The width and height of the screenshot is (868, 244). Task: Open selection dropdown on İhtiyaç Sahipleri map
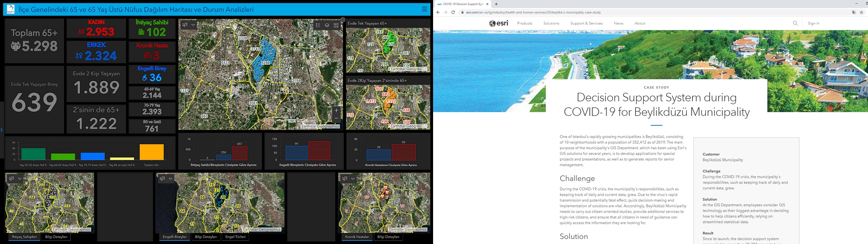click(20, 179)
